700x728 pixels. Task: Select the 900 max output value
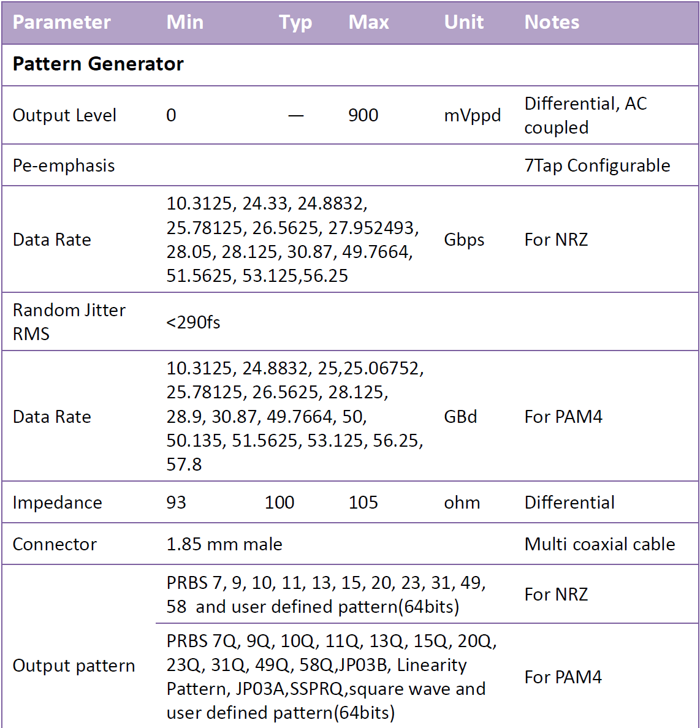click(363, 115)
